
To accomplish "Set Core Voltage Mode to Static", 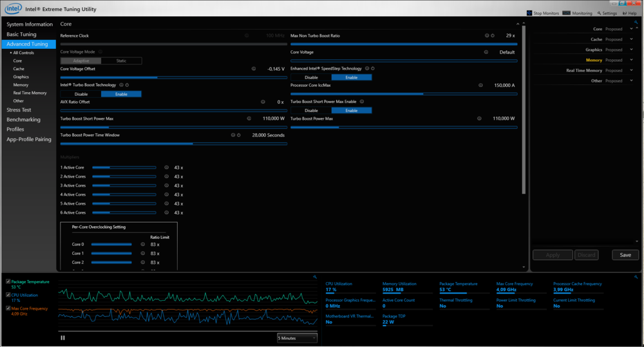I will 121,61.
